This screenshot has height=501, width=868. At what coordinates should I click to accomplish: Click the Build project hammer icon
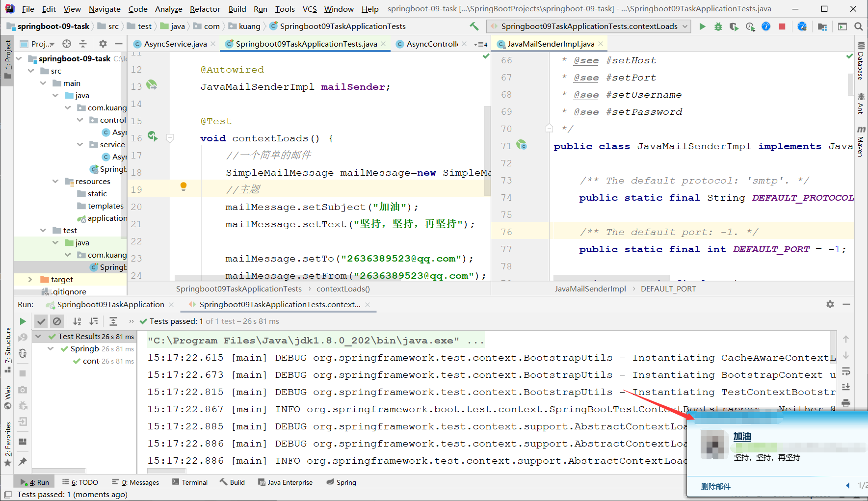click(x=474, y=26)
